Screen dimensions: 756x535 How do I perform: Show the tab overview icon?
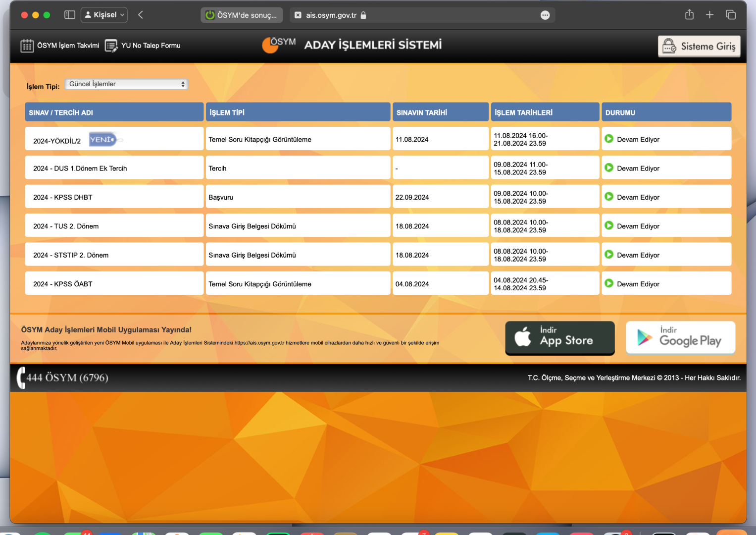pos(731,15)
